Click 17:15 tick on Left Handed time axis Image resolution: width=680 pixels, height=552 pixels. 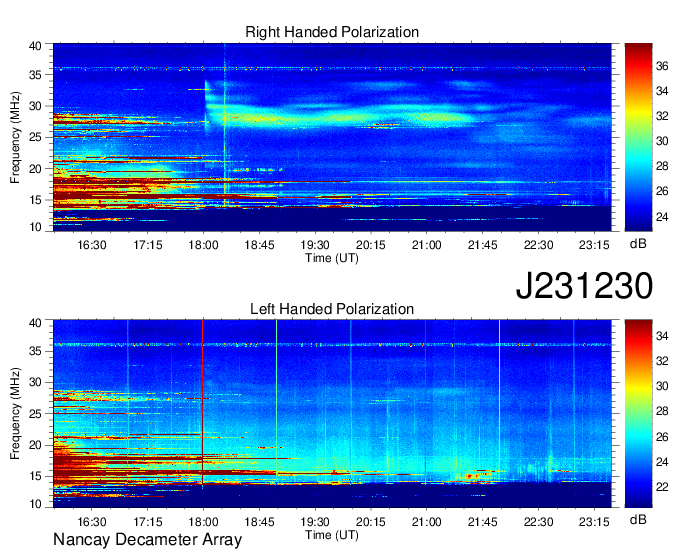click(147, 522)
